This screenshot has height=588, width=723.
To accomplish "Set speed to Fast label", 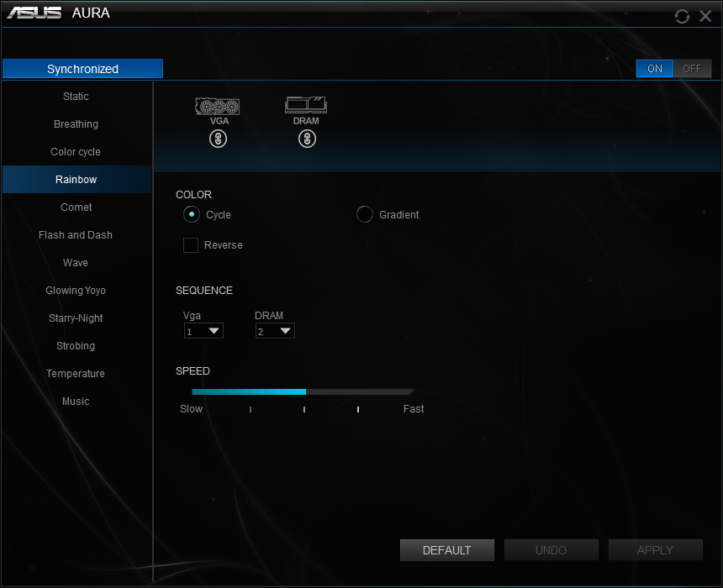I will point(414,409).
